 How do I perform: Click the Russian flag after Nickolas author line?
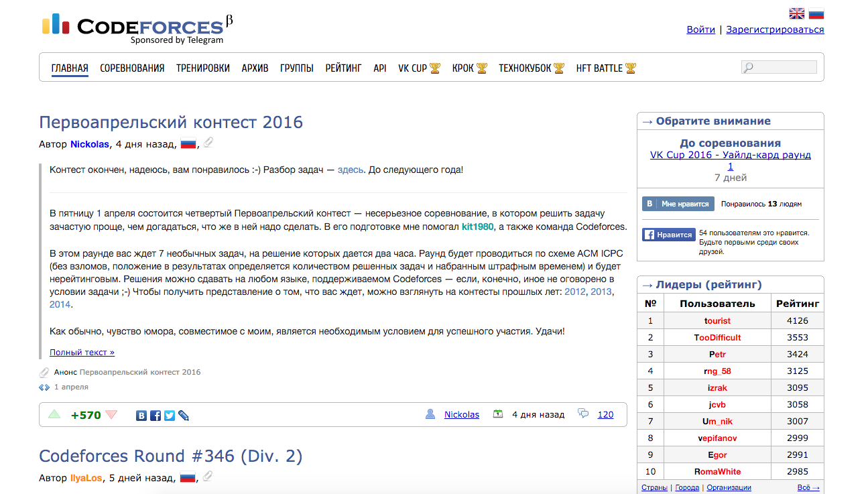(x=188, y=143)
